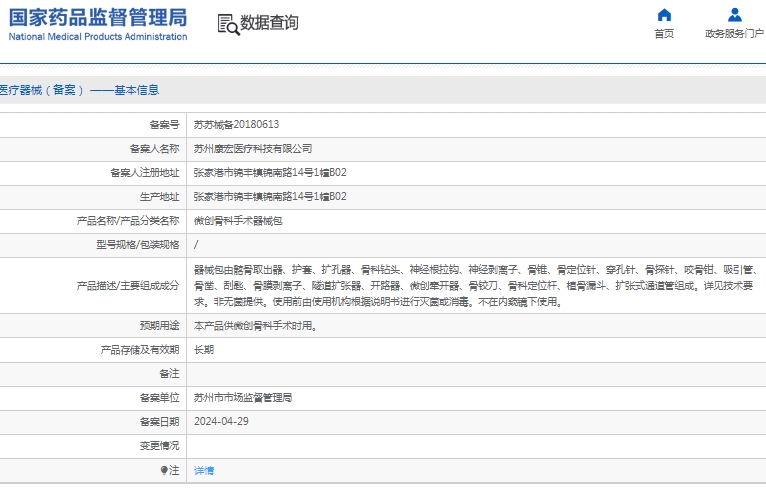Click the 医疗器械（备案）——基本信息 header
Image resolution: width=766 pixels, height=491 pixels.
coord(79,90)
